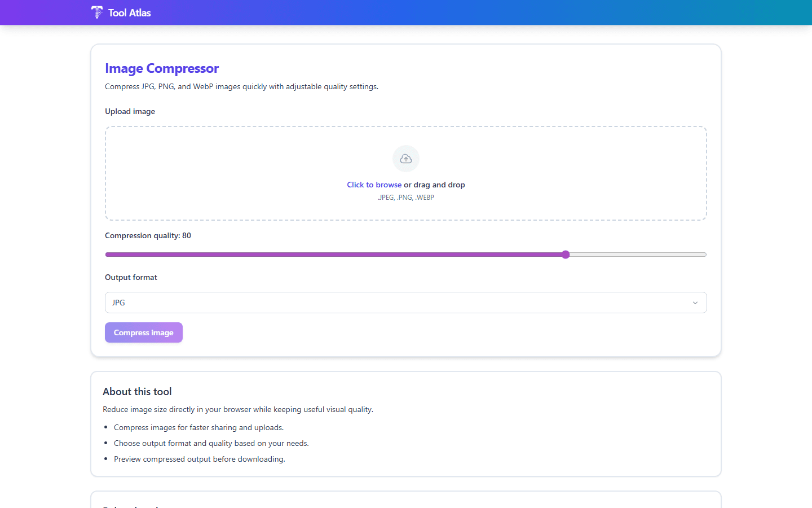Click the Compress image button
The height and width of the screenshot is (508, 812).
pos(143,332)
